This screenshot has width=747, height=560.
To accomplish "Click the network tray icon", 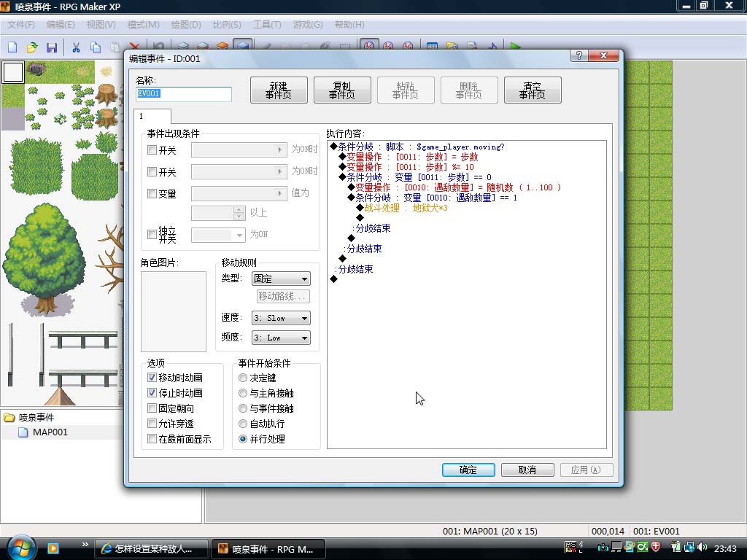I will [689, 548].
